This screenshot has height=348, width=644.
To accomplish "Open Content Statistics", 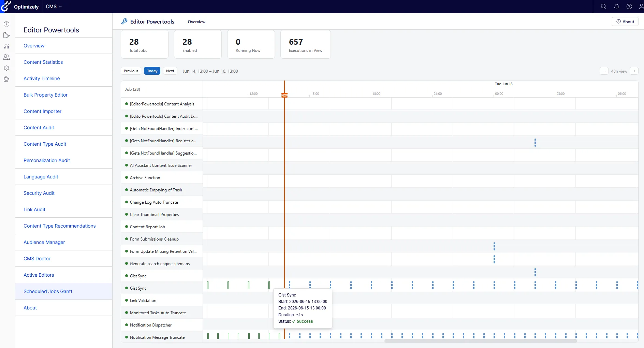I will 64,62.
